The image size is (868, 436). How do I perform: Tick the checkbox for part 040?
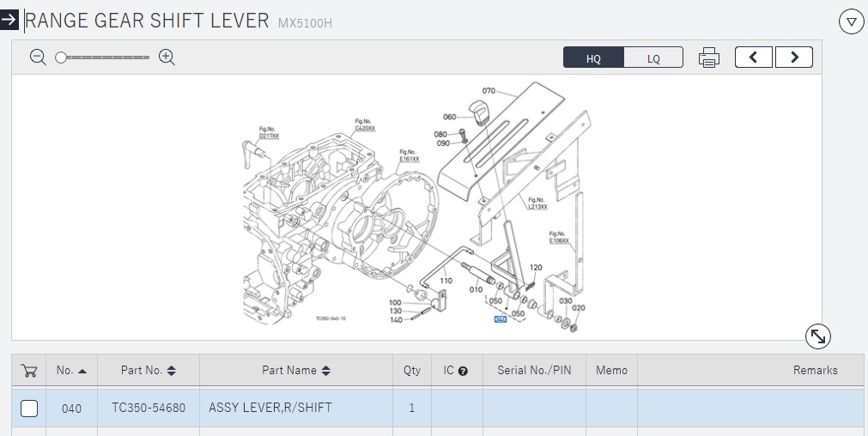pyautogui.click(x=29, y=409)
